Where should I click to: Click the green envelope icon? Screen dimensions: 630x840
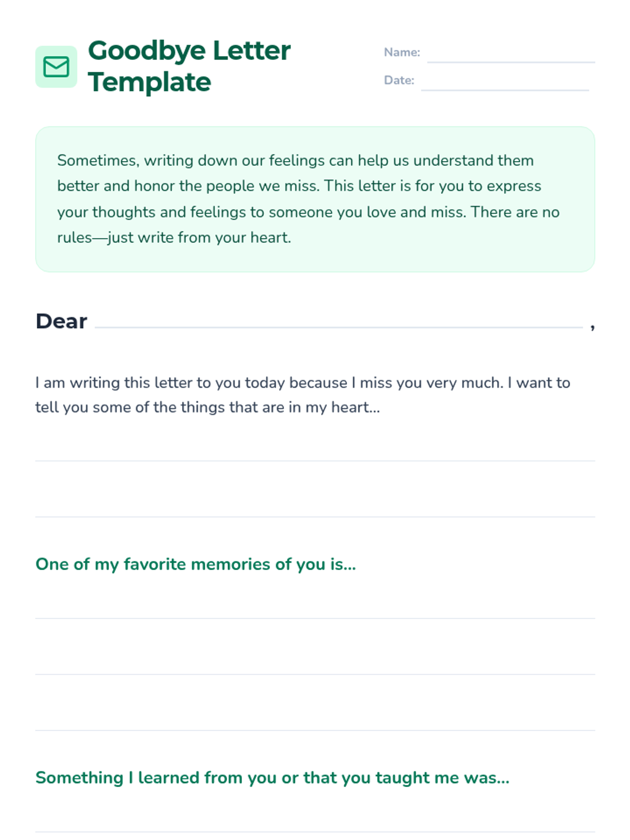coord(56,67)
